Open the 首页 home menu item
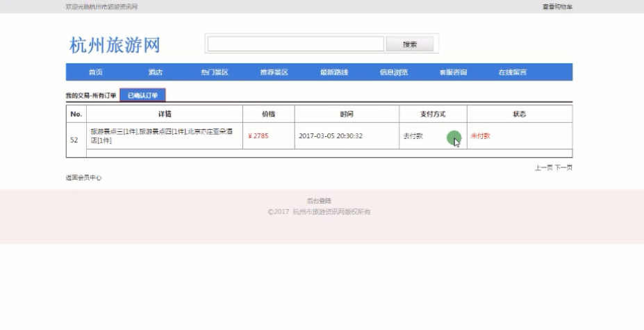 pyautogui.click(x=95, y=72)
